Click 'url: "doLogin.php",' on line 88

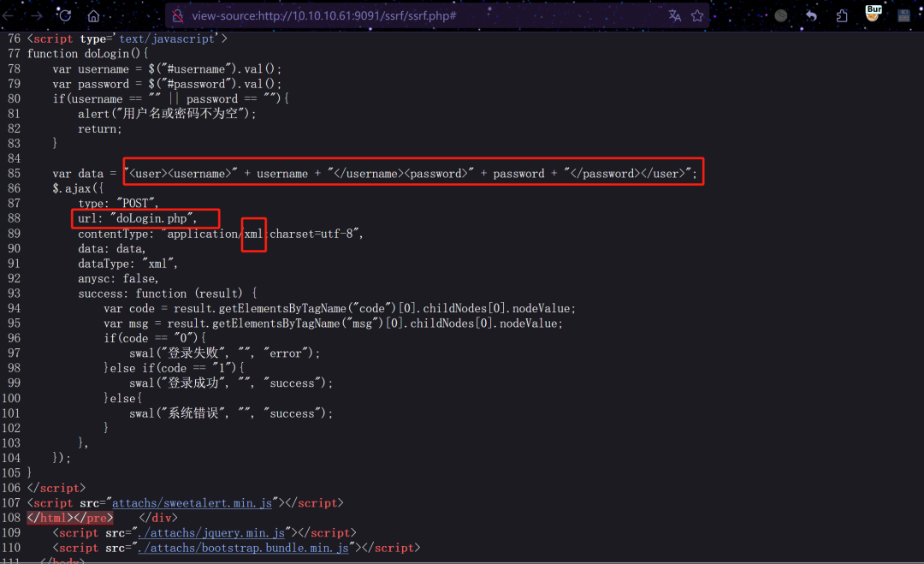tap(137, 218)
